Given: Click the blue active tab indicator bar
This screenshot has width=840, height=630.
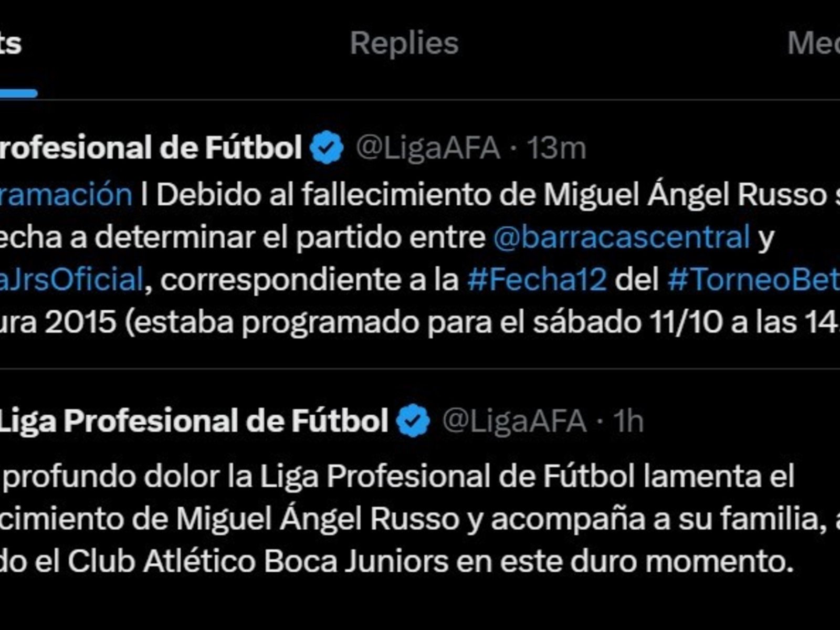Looking at the screenshot, I should tap(18, 93).
